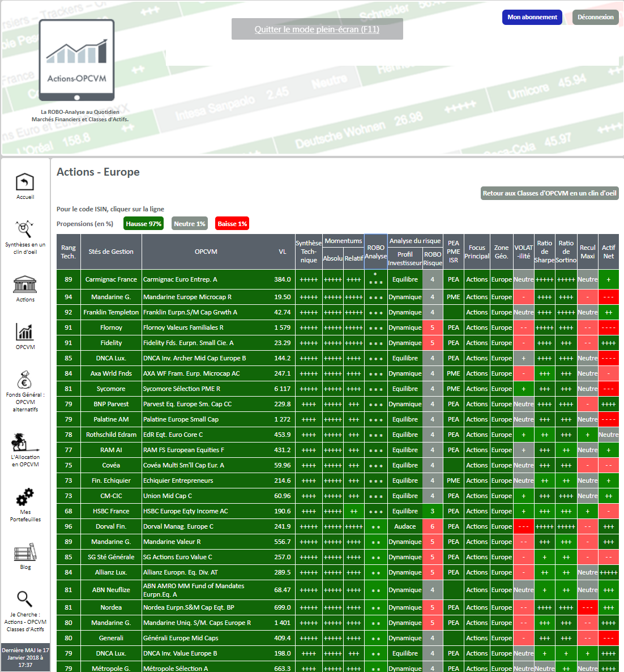Viewport: 624px width, 672px height.
Task: Select RAM FS European Equities F
Action: coord(337,450)
